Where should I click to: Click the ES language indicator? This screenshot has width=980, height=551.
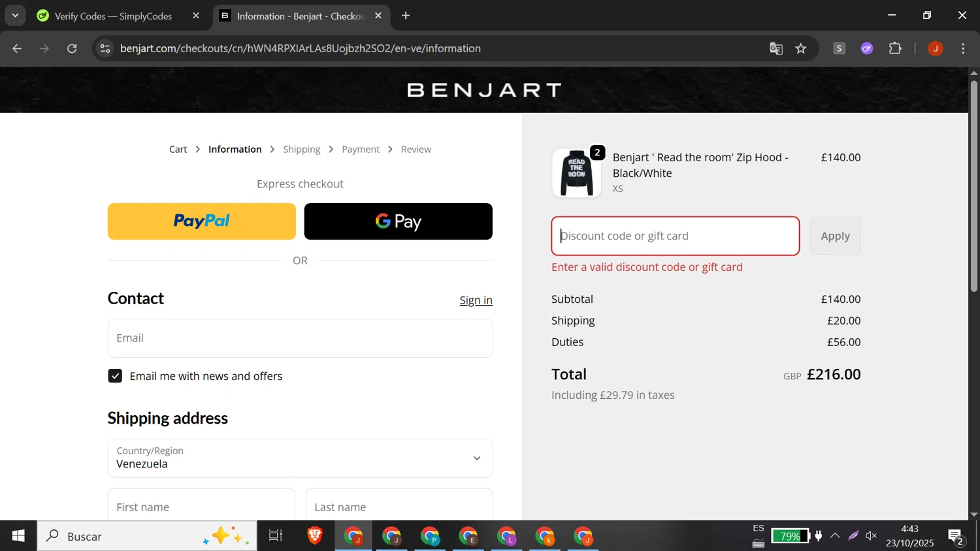(x=759, y=528)
